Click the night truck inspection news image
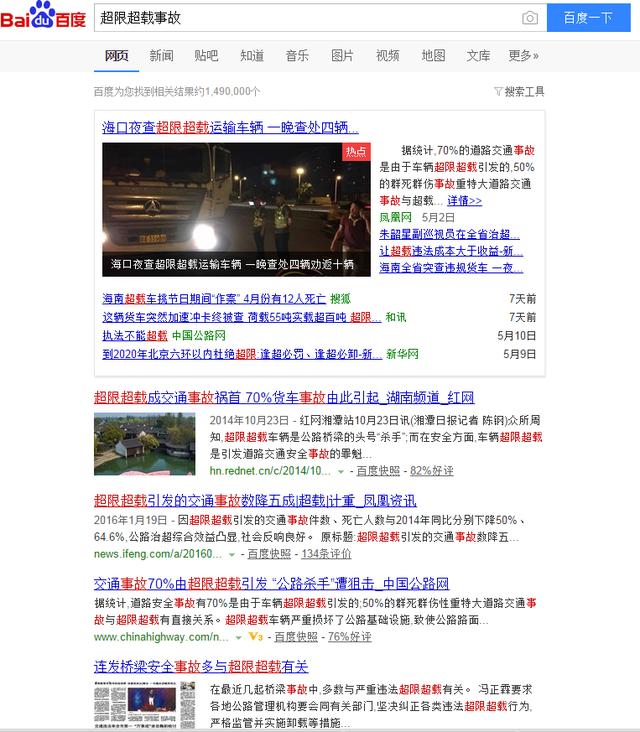 236,210
